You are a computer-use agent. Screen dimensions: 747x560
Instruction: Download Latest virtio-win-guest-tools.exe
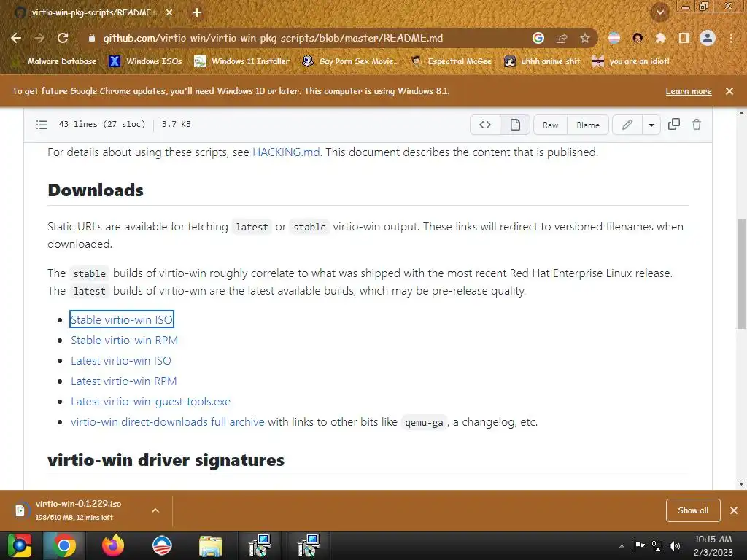[150, 402]
